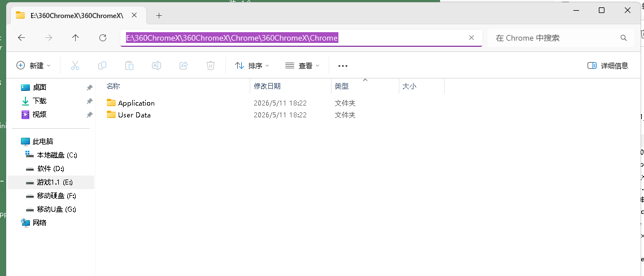The width and height of the screenshot is (644, 276).
Task: Click Application folder icon
Action: point(111,103)
